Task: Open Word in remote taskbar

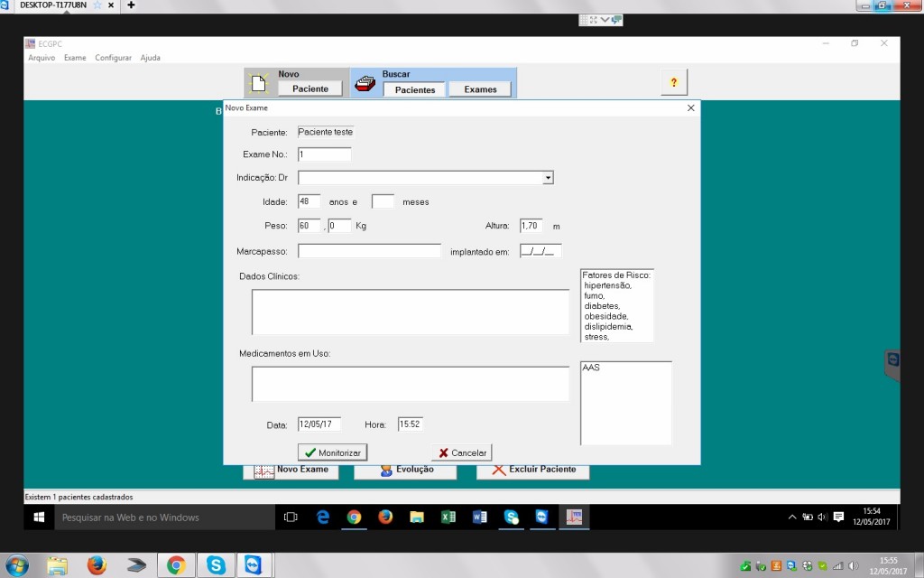Action: (x=480, y=517)
